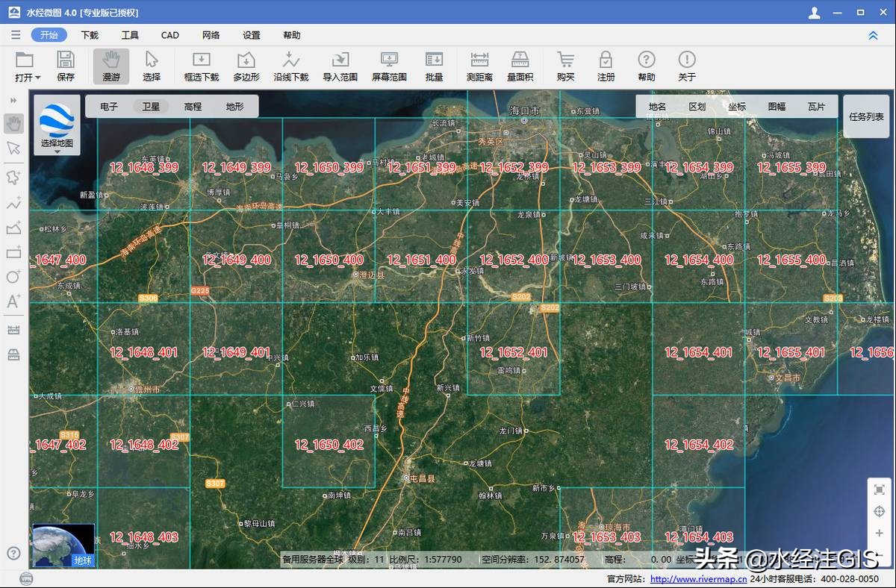Click the 注册 registration lock icon
896x588 pixels.
[606, 66]
